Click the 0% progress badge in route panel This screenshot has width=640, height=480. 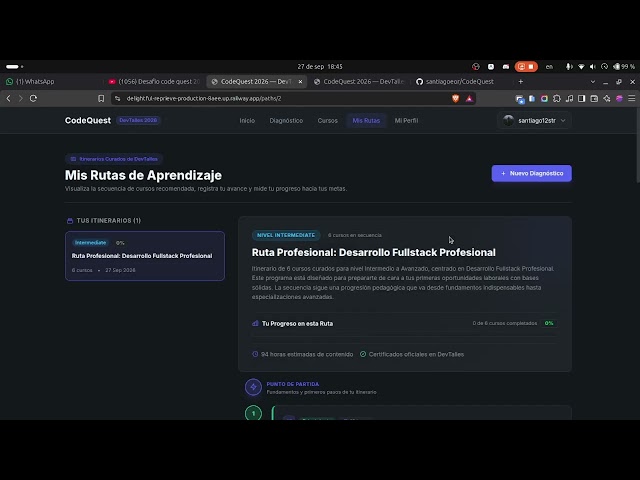[x=549, y=323]
